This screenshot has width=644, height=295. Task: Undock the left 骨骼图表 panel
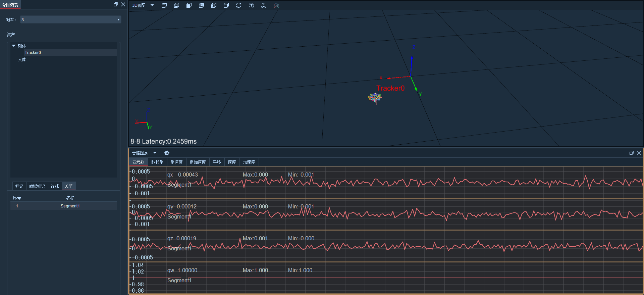[115, 4]
